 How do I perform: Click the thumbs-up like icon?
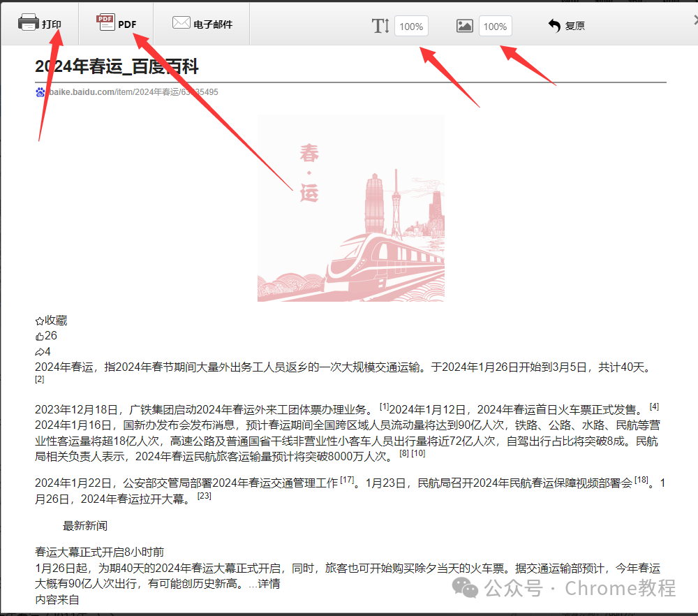click(x=40, y=336)
